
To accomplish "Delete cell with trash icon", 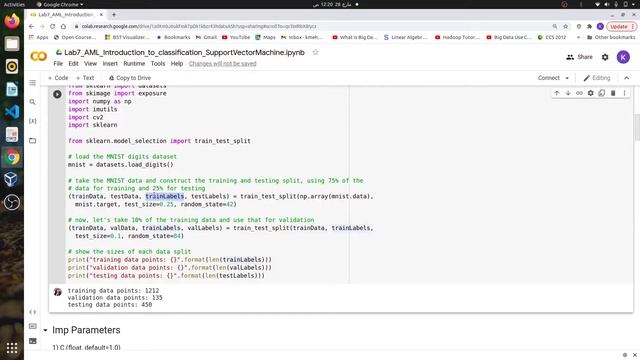I will 613,93.
